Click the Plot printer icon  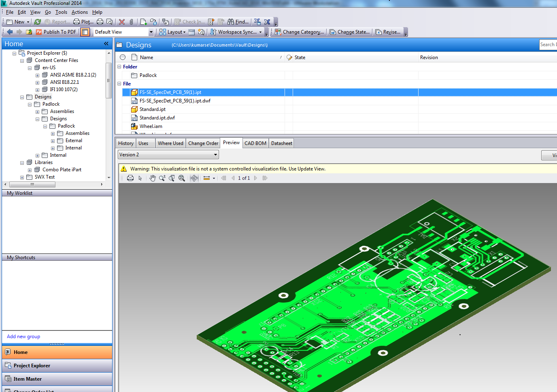pyautogui.click(x=77, y=22)
